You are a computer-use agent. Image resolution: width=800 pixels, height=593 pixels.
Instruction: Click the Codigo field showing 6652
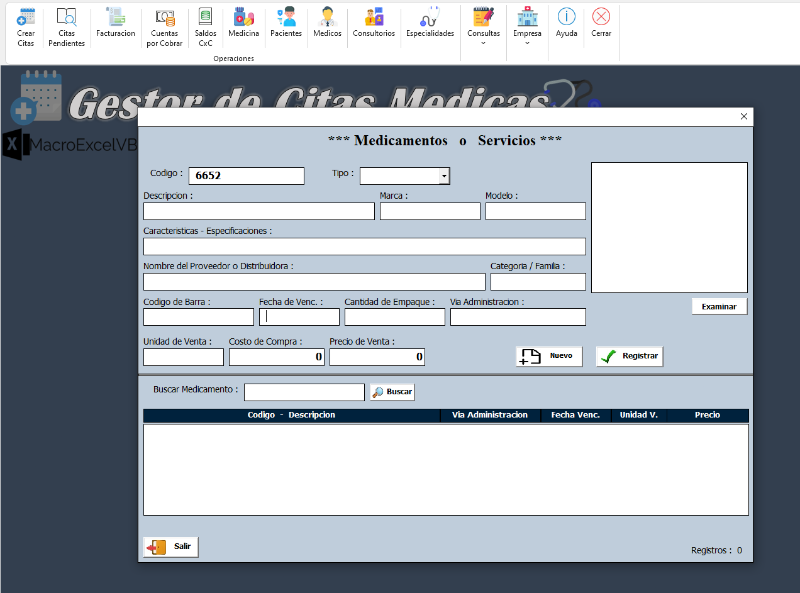pyautogui.click(x=246, y=176)
